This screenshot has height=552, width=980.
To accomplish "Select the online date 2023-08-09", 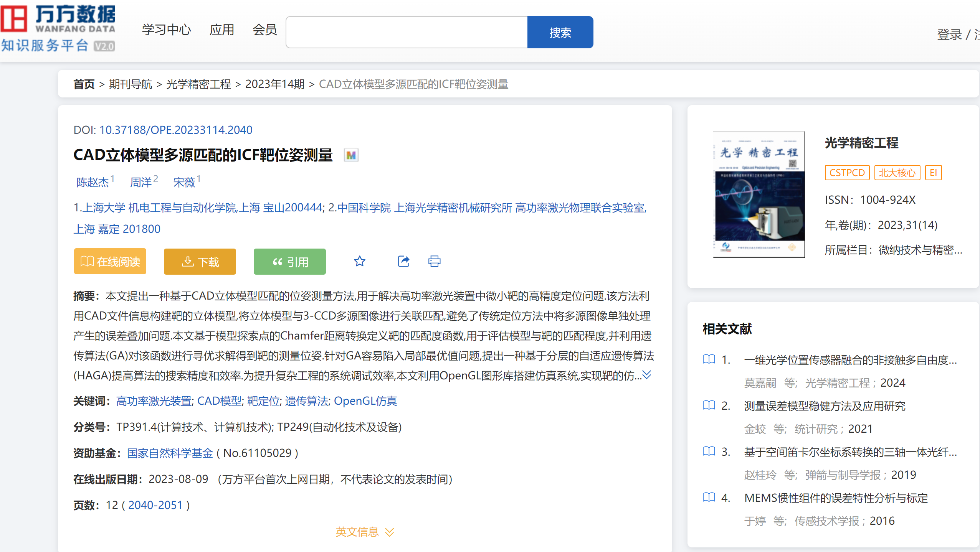I will pos(178,479).
